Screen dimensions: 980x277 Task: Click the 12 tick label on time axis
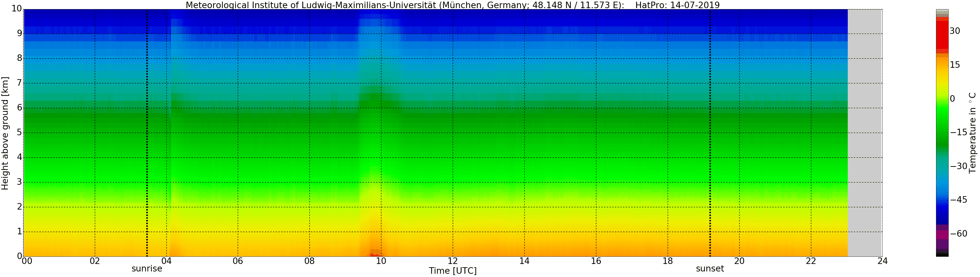[452, 261]
